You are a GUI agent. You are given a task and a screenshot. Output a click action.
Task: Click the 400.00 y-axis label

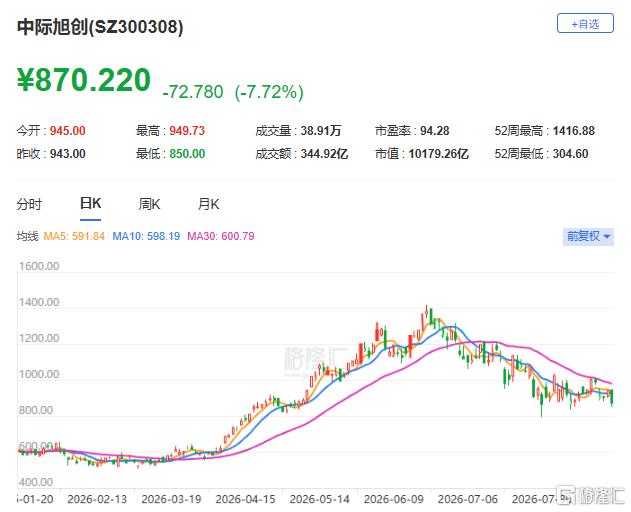click(36, 482)
